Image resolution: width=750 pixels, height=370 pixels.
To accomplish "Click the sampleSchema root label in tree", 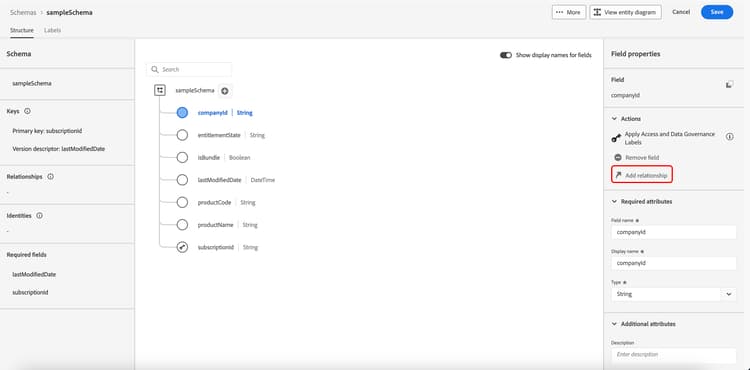I will (195, 90).
